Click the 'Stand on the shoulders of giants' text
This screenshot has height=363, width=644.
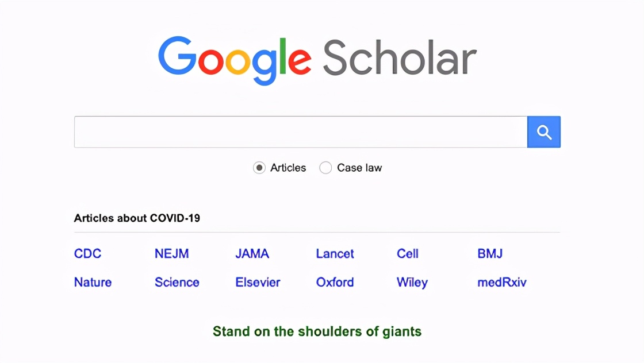[317, 331]
